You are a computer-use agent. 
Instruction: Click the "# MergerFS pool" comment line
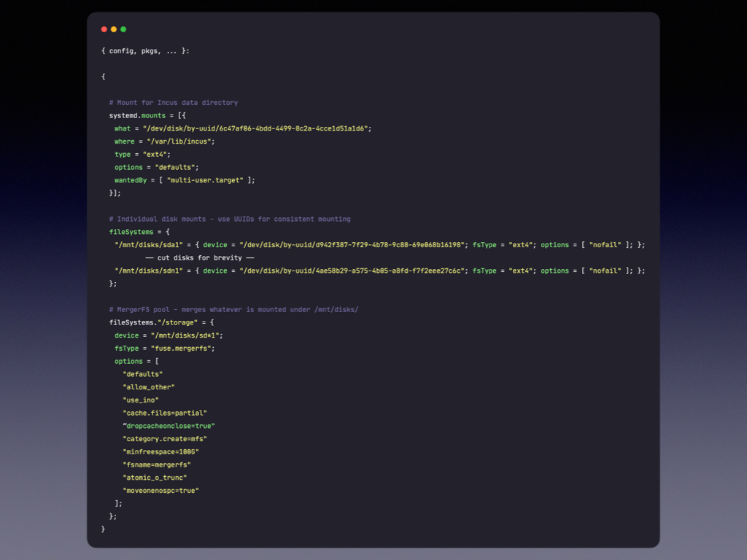click(233, 309)
